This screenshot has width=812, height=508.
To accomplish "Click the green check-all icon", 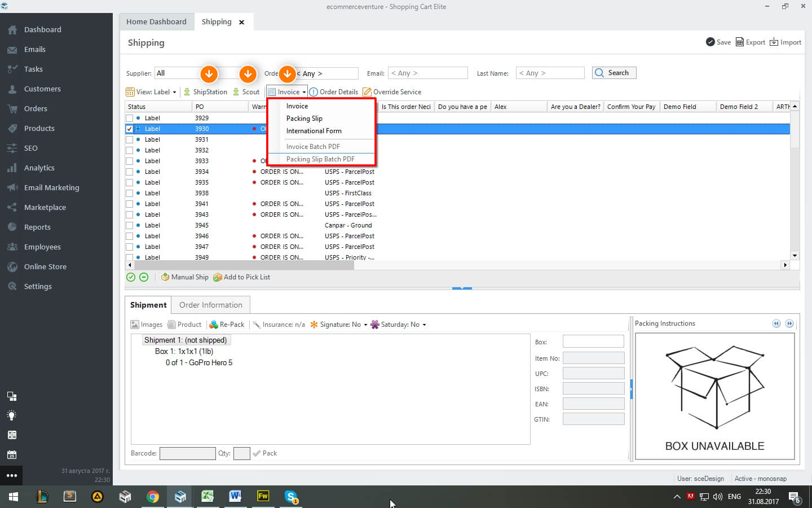I will tap(131, 277).
